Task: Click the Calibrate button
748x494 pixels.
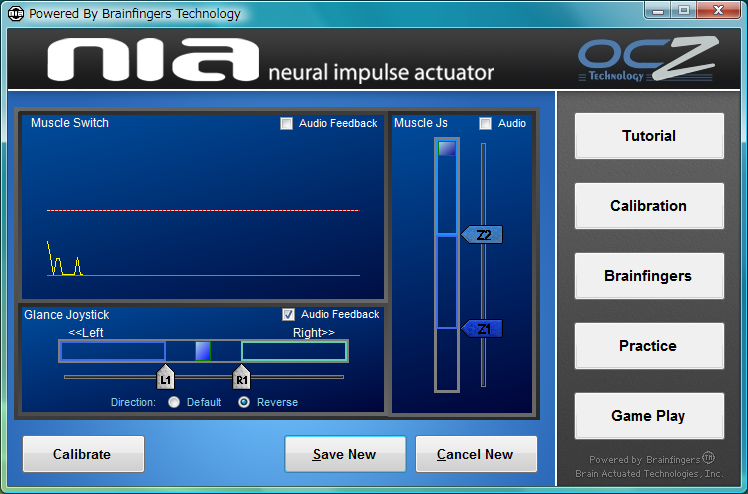Action: click(x=83, y=454)
